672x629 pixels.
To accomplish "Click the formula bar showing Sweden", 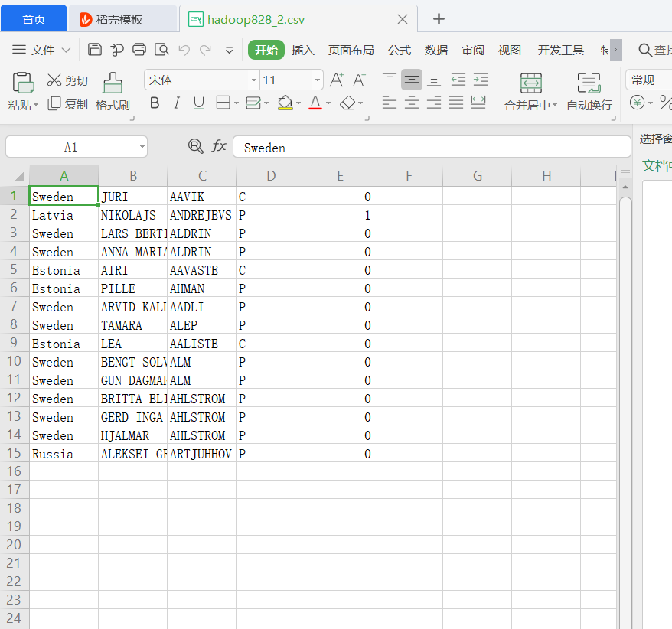I will tap(432, 147).
